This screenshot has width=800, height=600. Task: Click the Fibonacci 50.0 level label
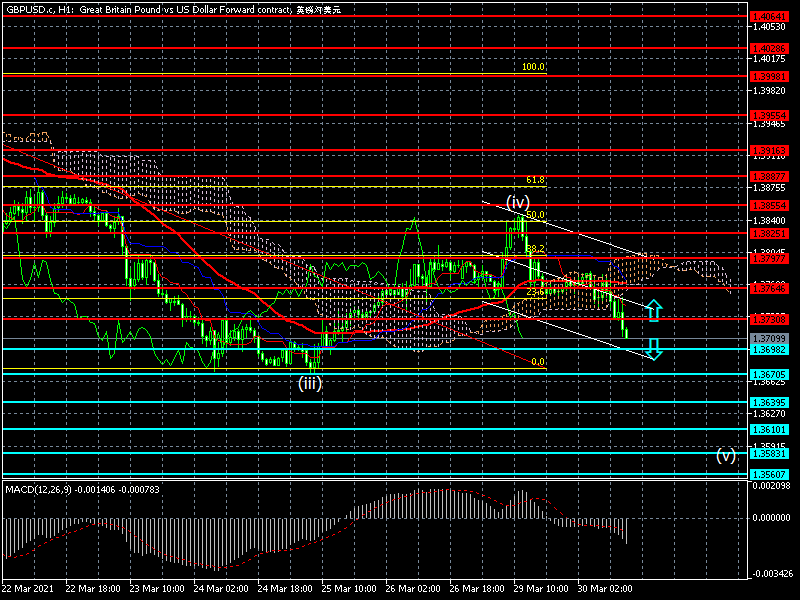(x=535, y=215)
